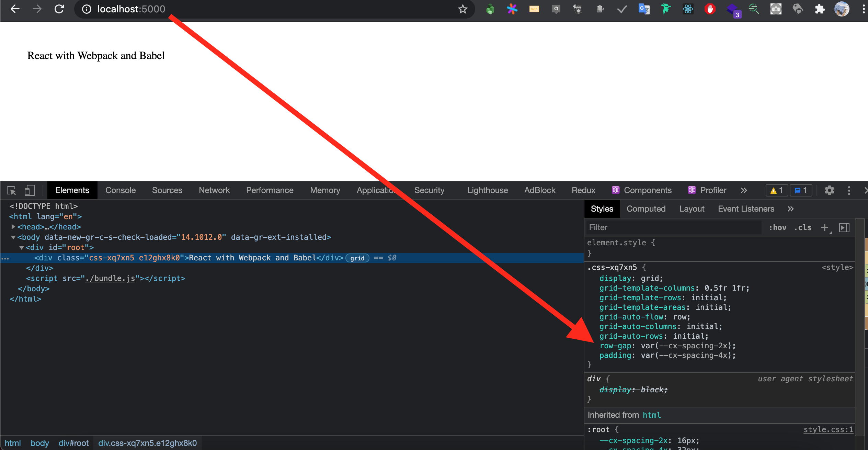Click the Filter styles input field
This screenshot has width=868, height=450.
click(652, 227)
